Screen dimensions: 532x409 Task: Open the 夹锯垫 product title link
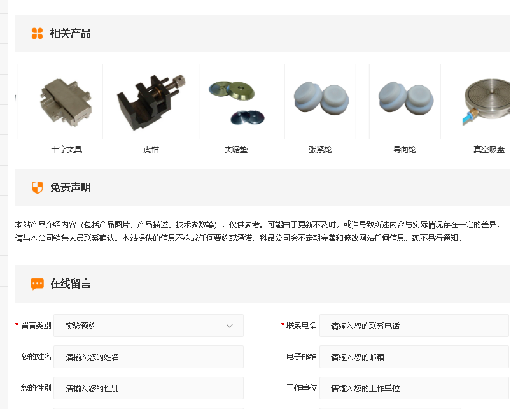(x=235, y=150)
